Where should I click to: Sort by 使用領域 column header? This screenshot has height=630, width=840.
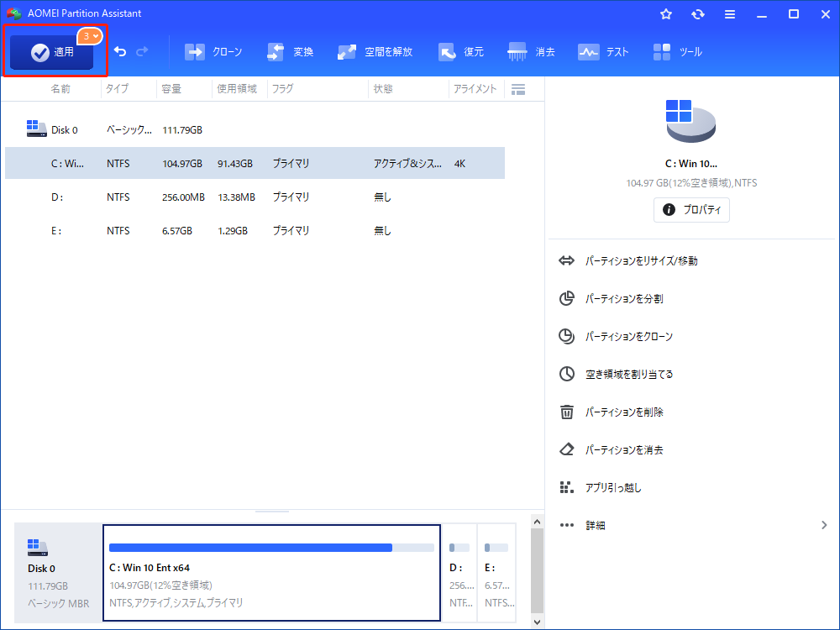click(x=237, y=89)
